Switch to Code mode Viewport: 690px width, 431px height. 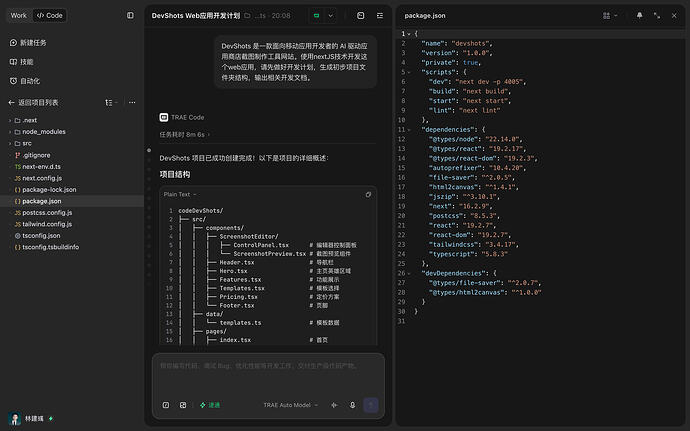coord(50,15)
